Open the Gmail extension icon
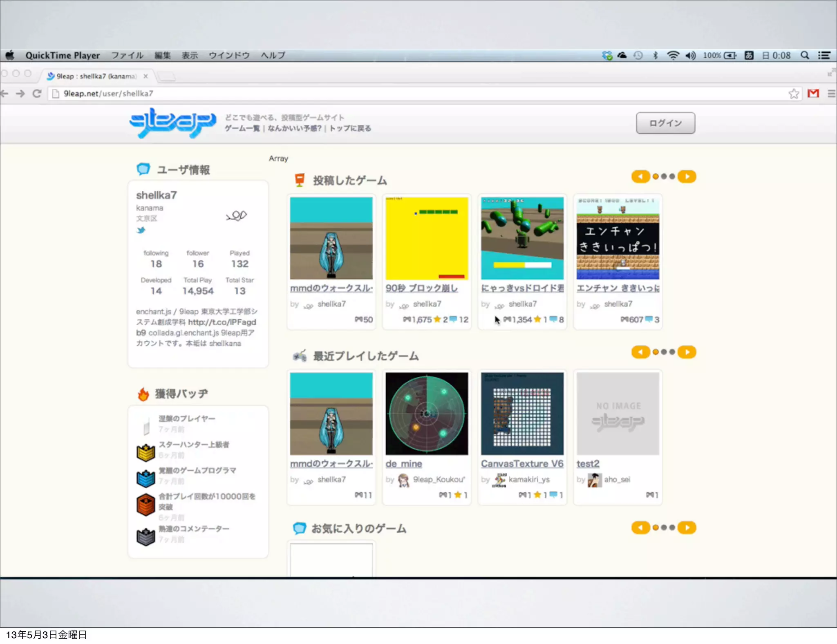 tap(813, 94)
